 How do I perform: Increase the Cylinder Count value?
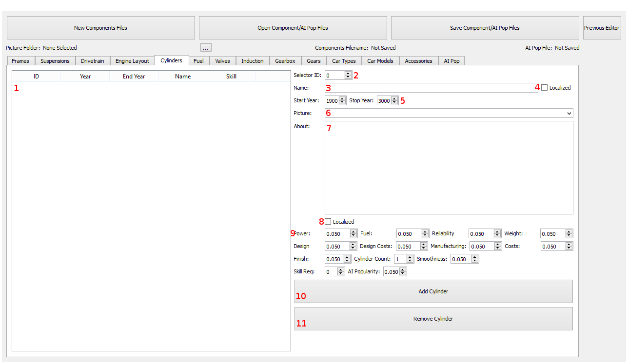pyautogui.click(x=410, y=257)
